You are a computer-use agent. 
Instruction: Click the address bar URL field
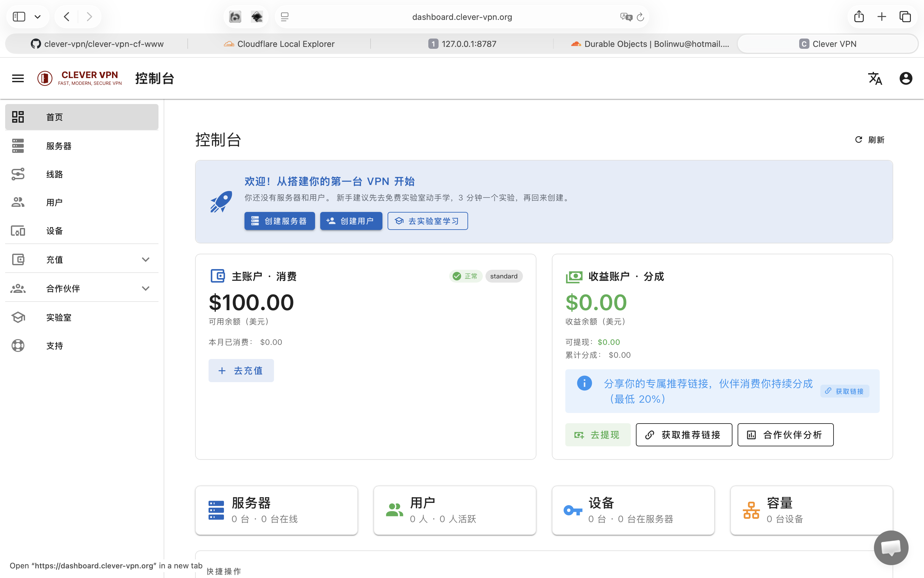(462, 17)
